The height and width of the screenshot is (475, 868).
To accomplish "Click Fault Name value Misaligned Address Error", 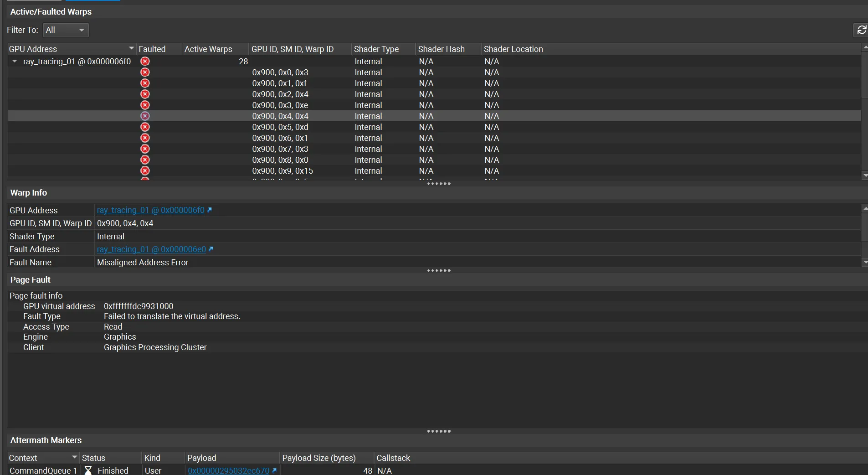I will (x=143, y=263).
